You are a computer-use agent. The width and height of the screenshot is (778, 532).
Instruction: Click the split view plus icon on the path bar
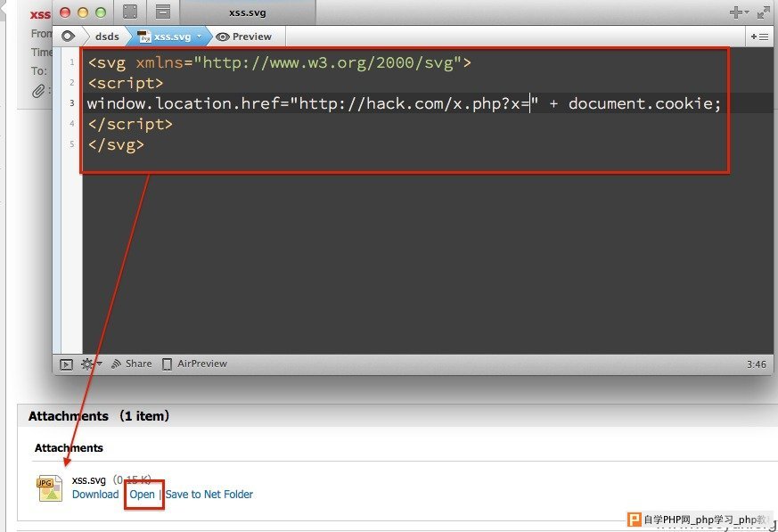pyautogui.click(x=759, y=37)
